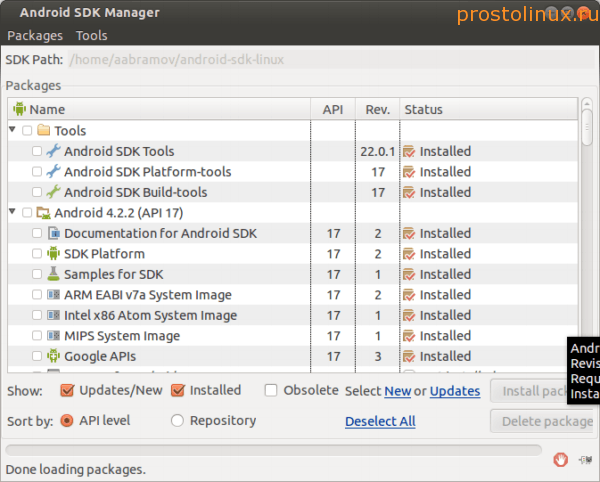Click the Deselect All link
600x482 pixels.
pyautogui.click(x=380, y=421)
